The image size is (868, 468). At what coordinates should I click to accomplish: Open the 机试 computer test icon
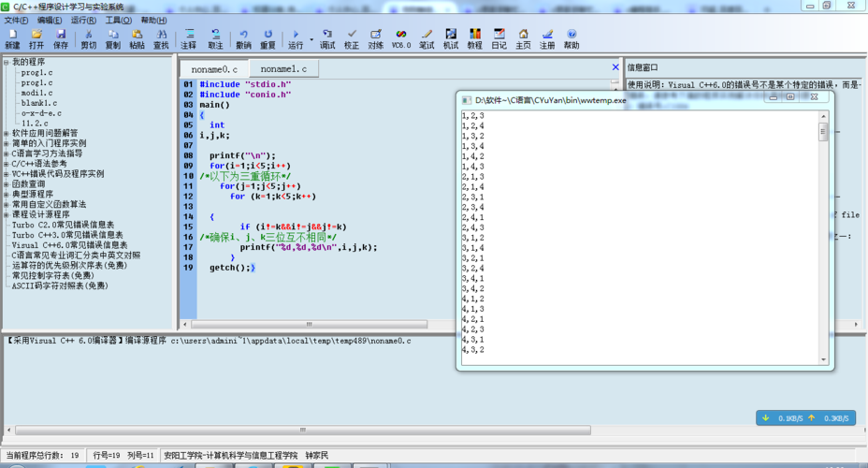[451, 38]
